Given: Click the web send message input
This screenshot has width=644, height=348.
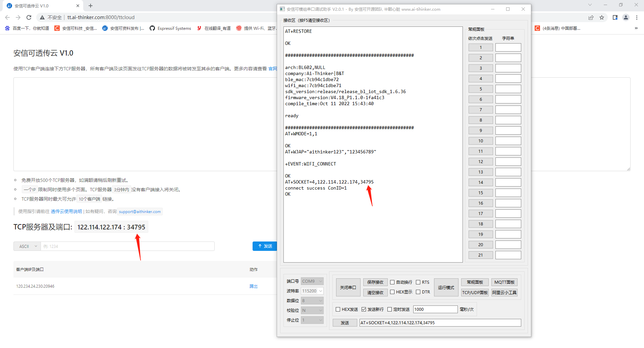Looking at the screenshot, I should [x=127, y=246].
